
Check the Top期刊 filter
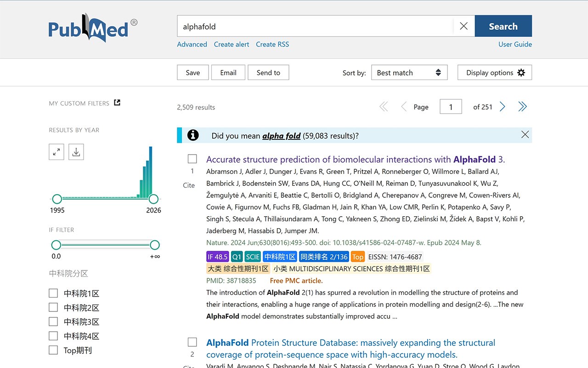pyautogui.click(x=53, y=350)
